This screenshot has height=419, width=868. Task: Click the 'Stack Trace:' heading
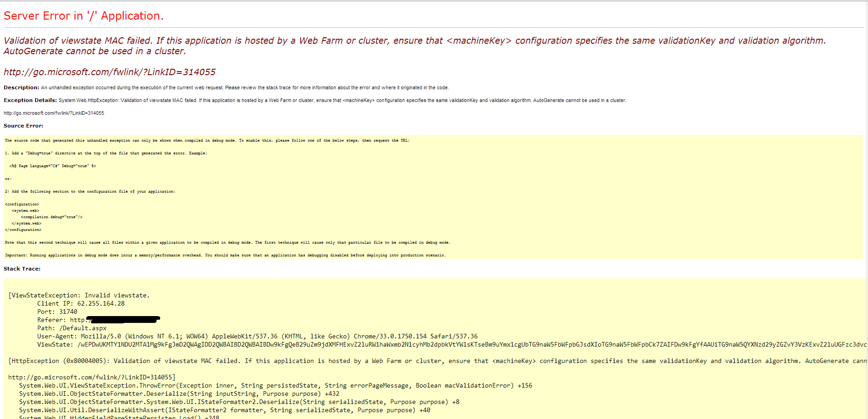pos(22,269)
